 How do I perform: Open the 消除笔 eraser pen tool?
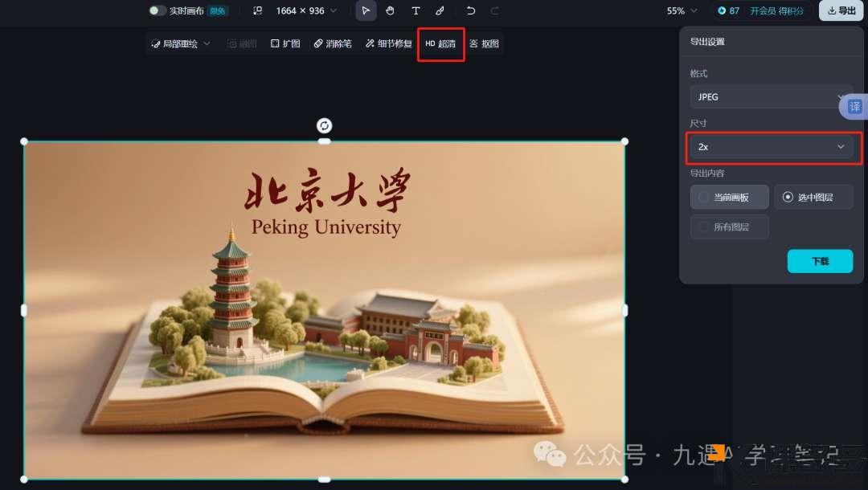(333, 43)
